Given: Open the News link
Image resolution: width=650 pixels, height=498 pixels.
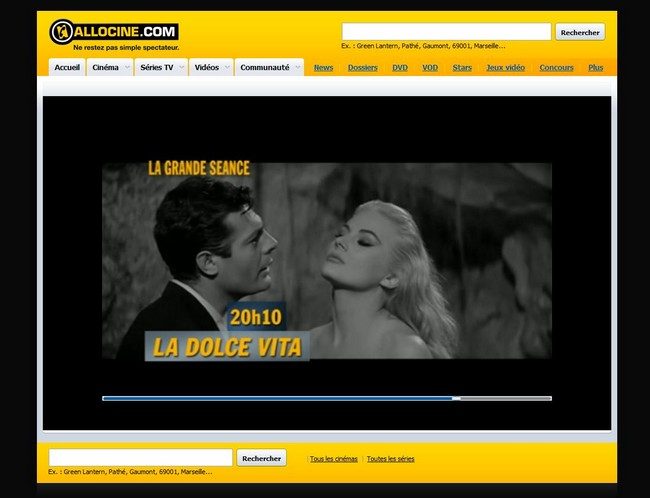Looking at the screenshot, I should click(x=323, y=67).
